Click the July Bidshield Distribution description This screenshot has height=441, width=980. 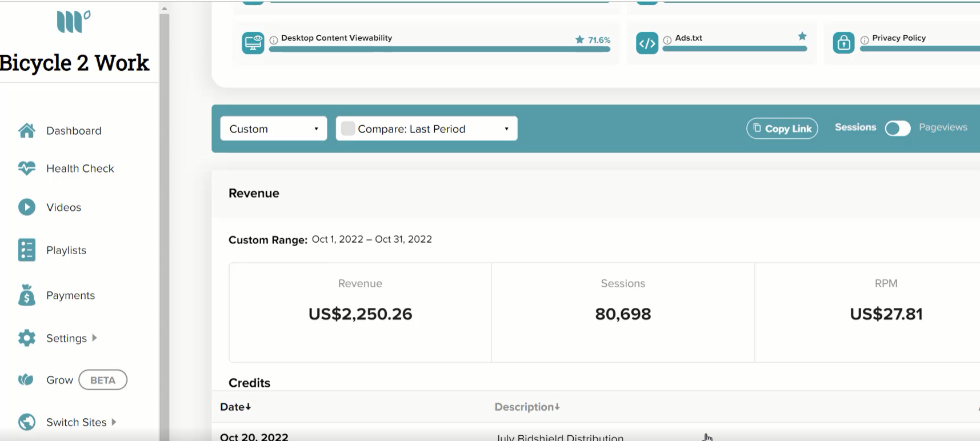560,437
